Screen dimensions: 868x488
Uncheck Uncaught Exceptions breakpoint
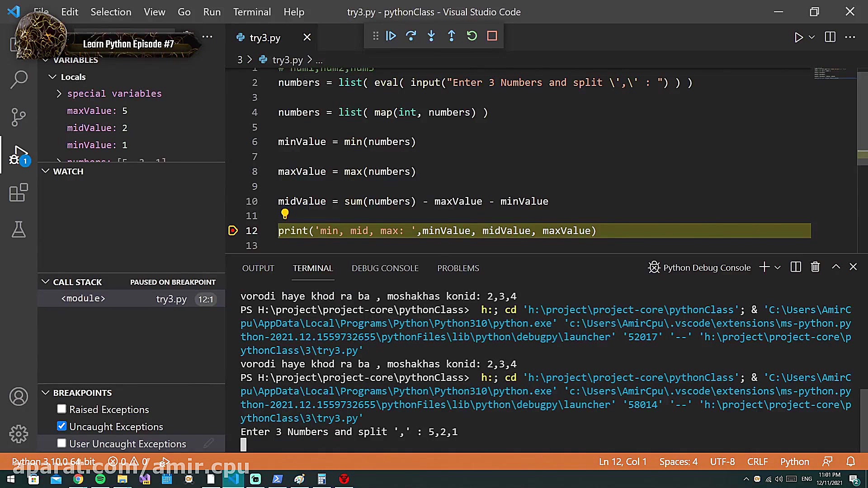[62, 427]
